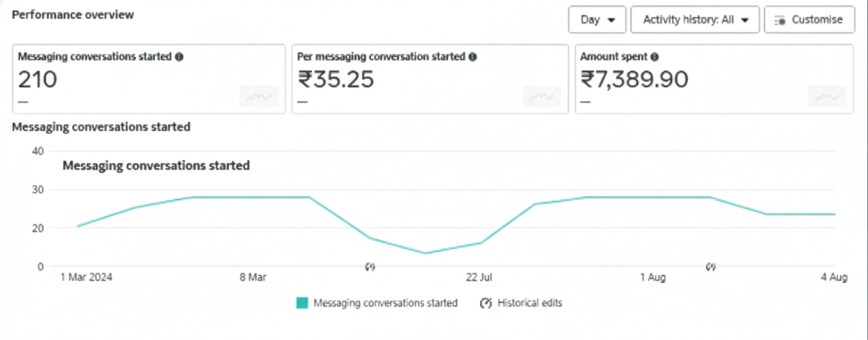Viewport: 868px width, 340px height.
Task: Click the Amount spent info icon
Action: click(655, 57)
